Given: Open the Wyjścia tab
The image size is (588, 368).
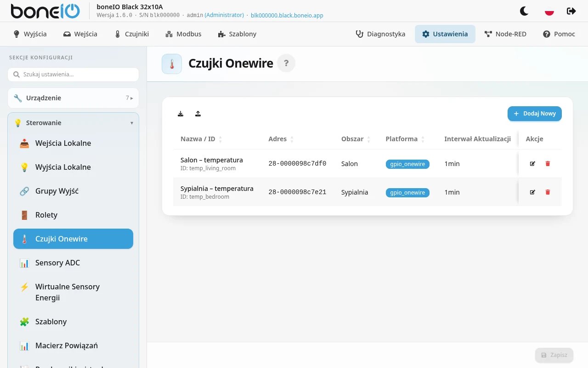Looking at the screenshot, I should (30, 34).
